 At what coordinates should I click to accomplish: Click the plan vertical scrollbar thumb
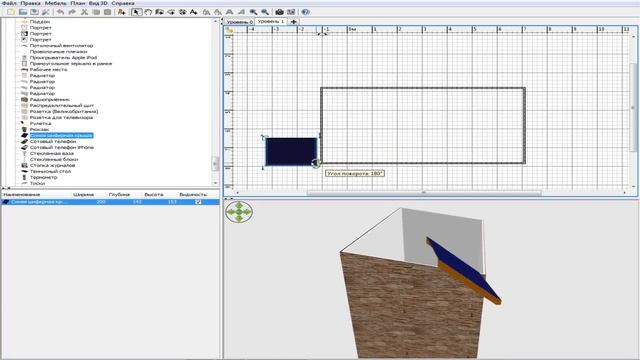633,107
